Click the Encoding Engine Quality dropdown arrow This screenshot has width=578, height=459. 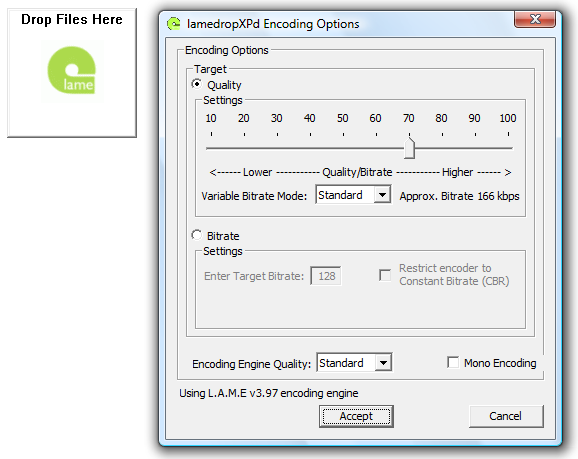click(383, 363)
